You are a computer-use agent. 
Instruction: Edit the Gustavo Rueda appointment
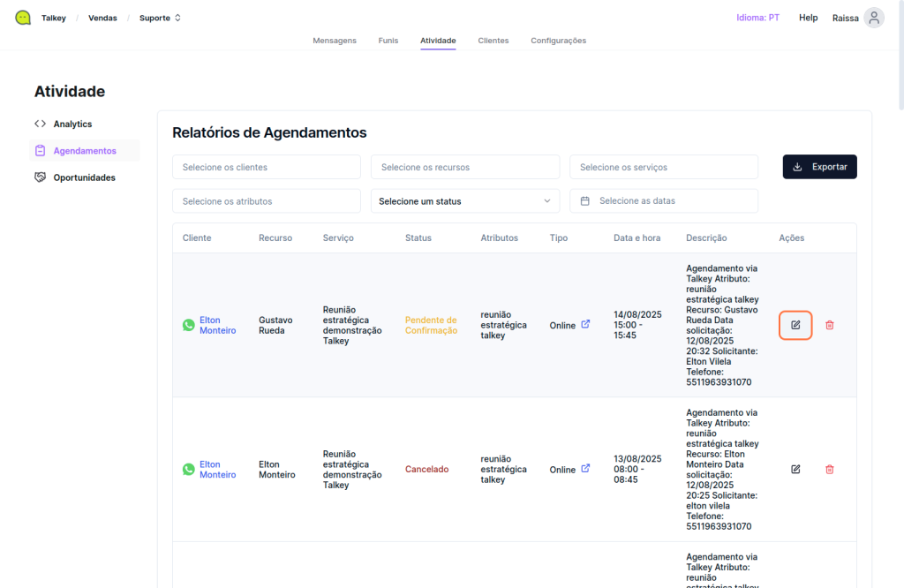point(795,325)
